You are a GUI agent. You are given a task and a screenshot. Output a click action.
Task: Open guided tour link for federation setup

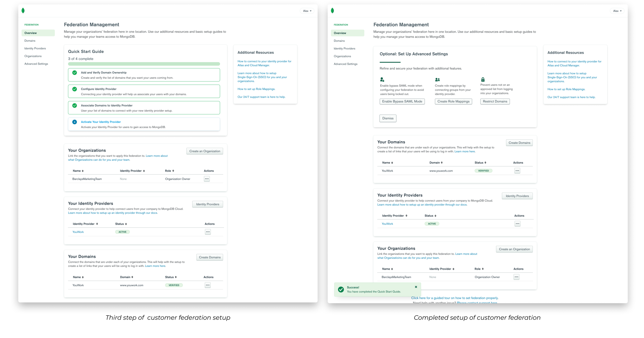coord(455,298)
